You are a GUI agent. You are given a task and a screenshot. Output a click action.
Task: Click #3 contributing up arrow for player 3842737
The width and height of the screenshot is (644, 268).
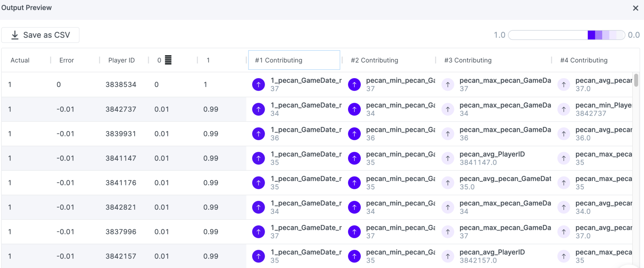click(x=448, y=109)
